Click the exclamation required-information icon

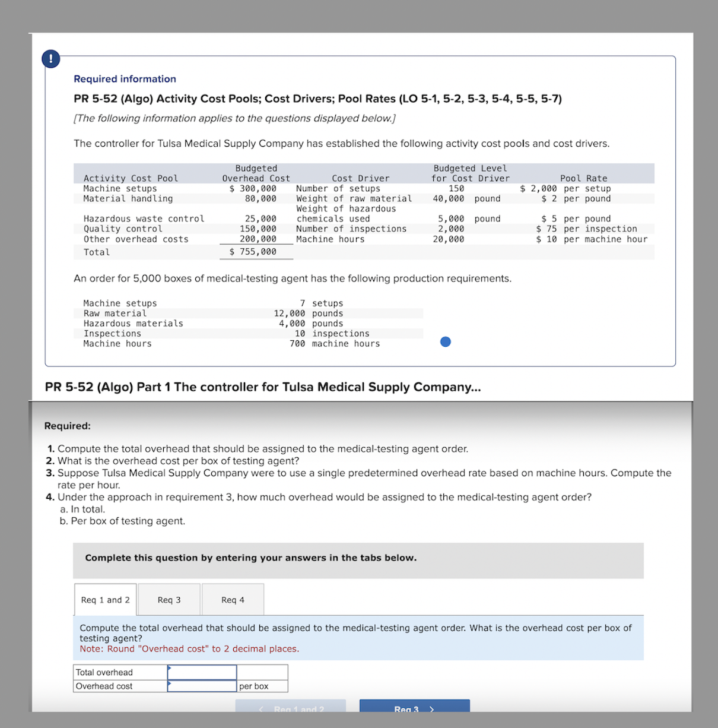pos(50,59)
